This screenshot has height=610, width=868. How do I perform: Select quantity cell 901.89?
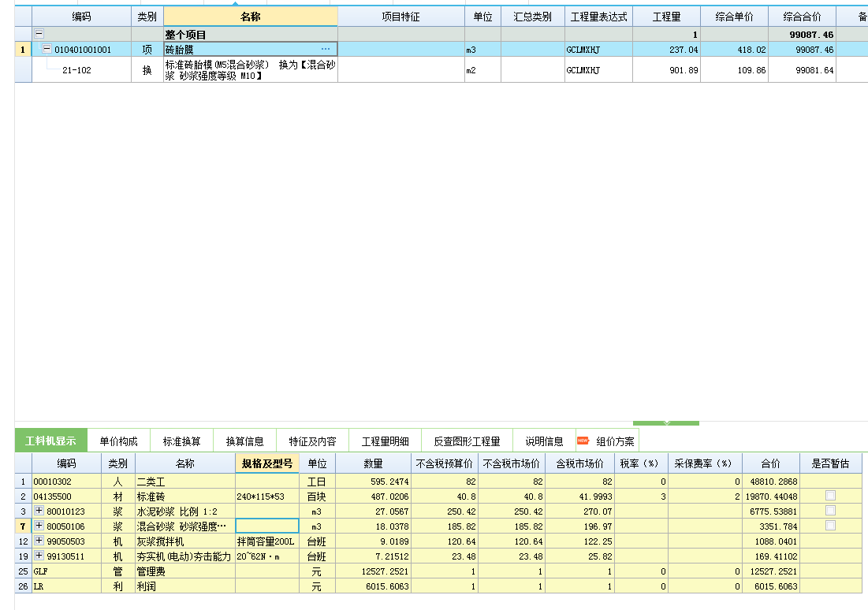click(666, 69)
